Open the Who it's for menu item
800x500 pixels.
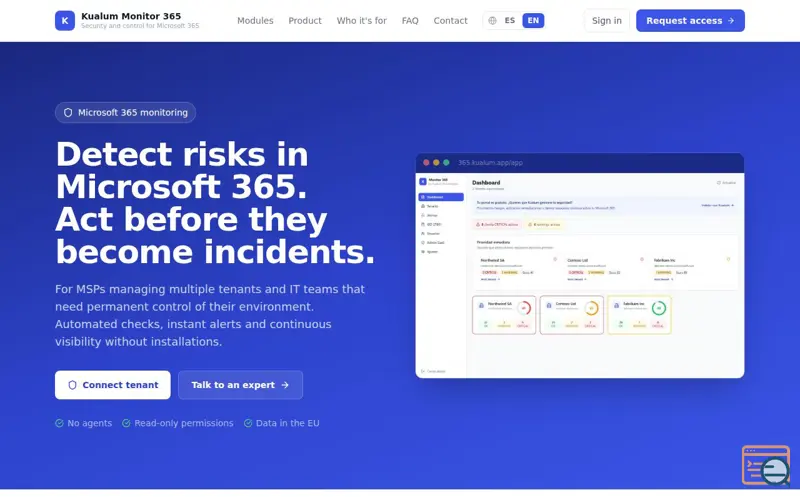[361, 21]
